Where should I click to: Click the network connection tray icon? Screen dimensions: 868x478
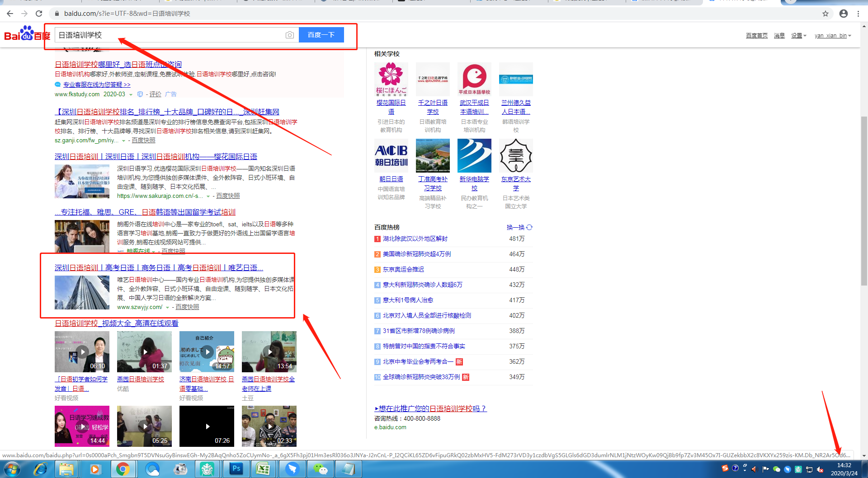[809, 469]
